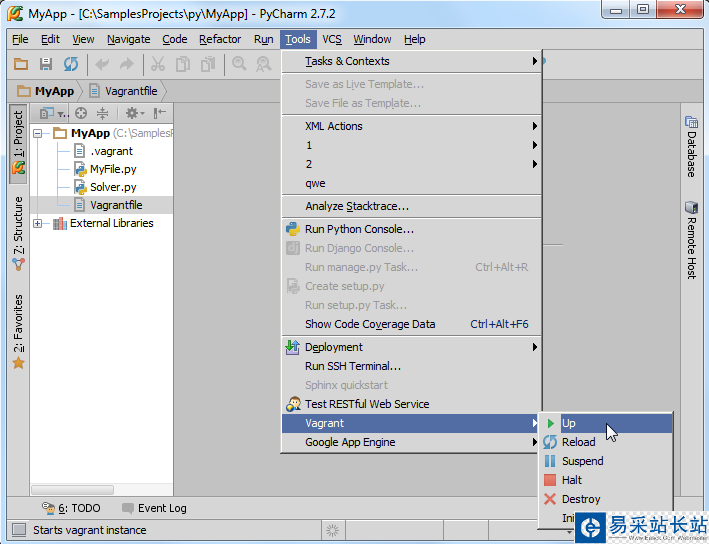Image resolution: width=709 pixels, height=544 pixels.
Task: Click the Undo arrow icon
Action: [103, 64]
